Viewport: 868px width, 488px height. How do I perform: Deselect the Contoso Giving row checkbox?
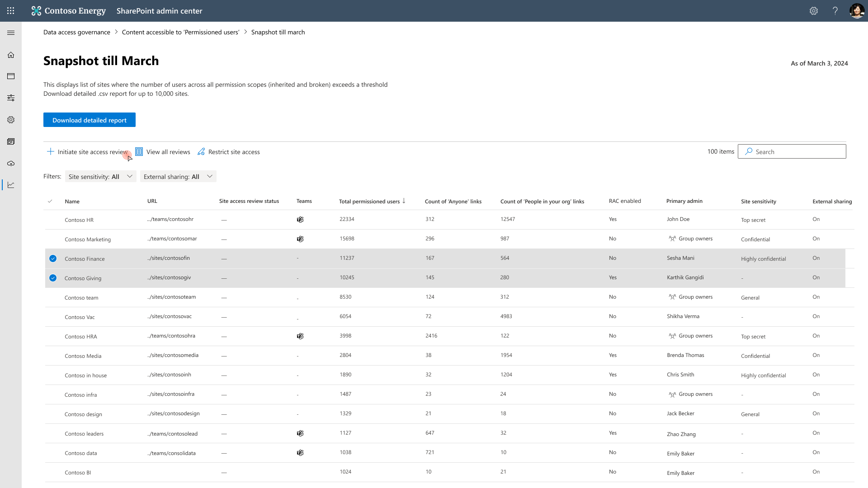tap(53, 278)
